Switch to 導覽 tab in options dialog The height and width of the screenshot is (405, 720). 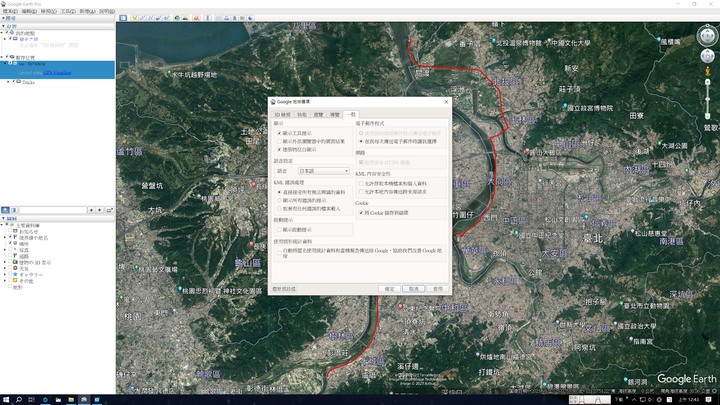coord(335,114)
